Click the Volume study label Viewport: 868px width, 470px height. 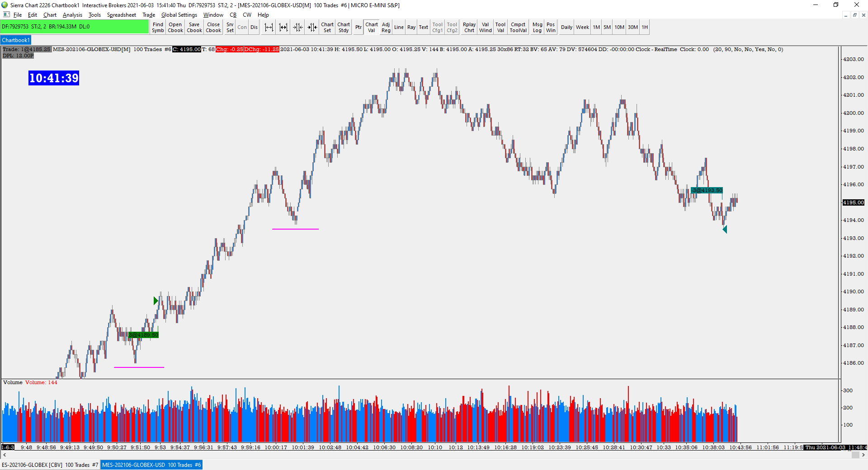point(13,382)
